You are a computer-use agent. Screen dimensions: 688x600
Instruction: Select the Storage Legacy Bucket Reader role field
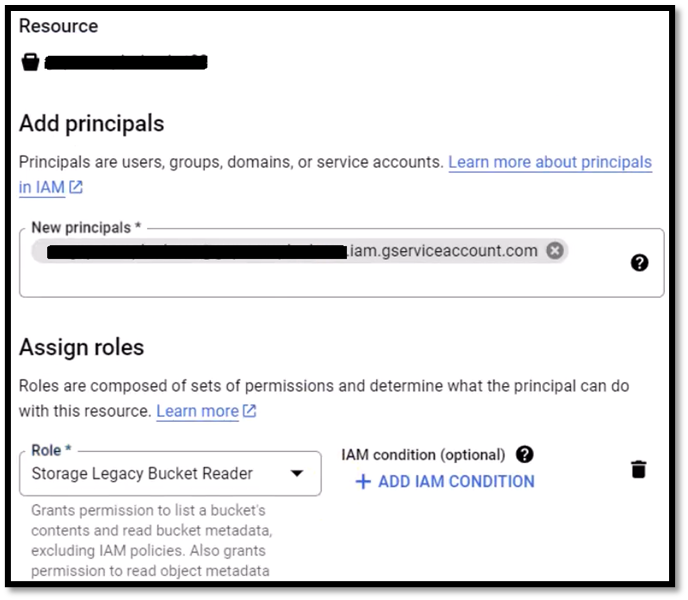(x=170, y=473)
